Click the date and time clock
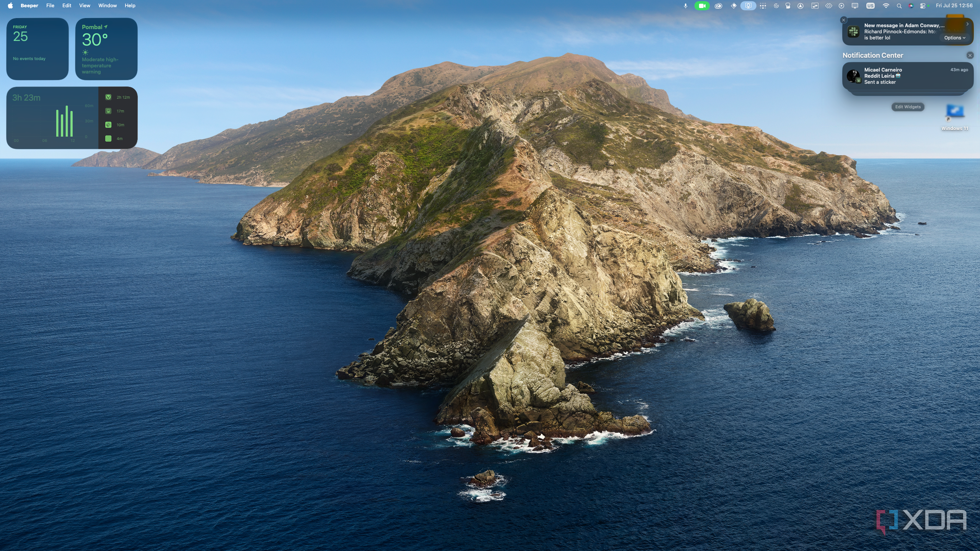 coord(954,6)
